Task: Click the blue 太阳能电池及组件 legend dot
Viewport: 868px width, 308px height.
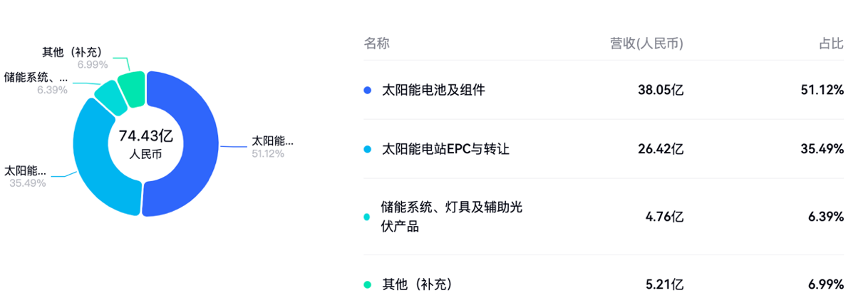Action: tap(368, 91)
